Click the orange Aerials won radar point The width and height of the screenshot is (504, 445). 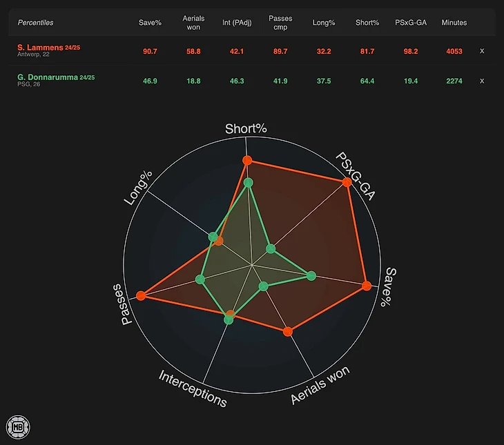(x=288, y=332)
